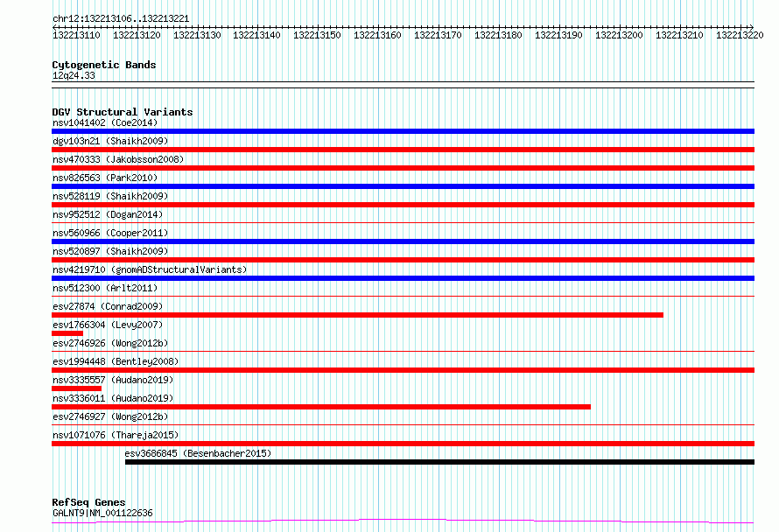Click the short red esv1766304 bar

[x=67, y=333]
